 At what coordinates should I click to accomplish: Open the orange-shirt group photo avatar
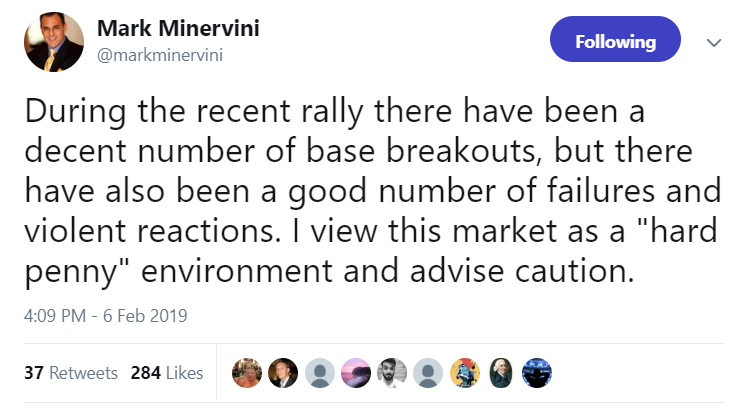click(246, 373)
